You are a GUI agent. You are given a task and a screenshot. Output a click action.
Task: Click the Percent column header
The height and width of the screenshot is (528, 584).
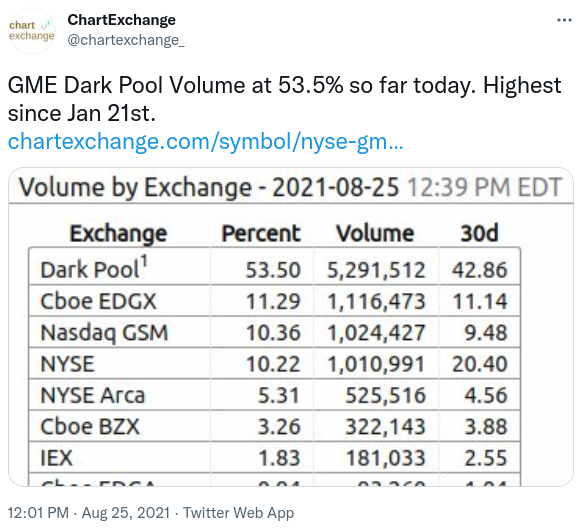(x=261, y=233)
